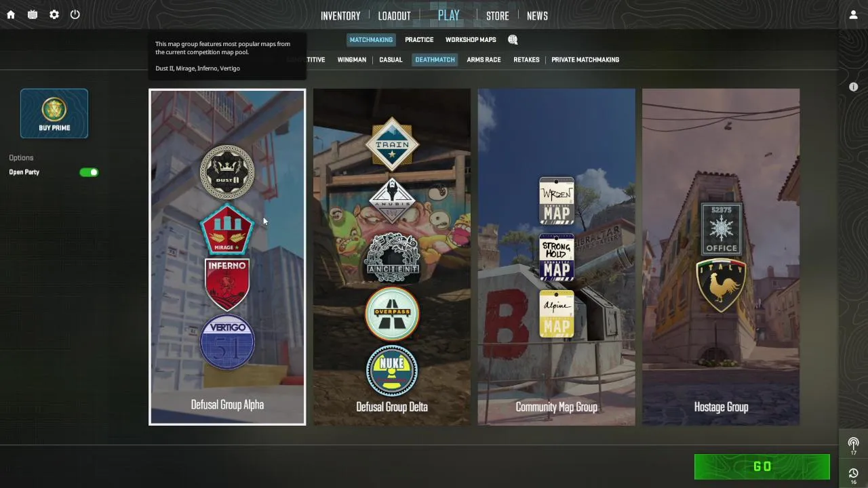Select the Italy map badge
The image size is (868, 488).
721,285
